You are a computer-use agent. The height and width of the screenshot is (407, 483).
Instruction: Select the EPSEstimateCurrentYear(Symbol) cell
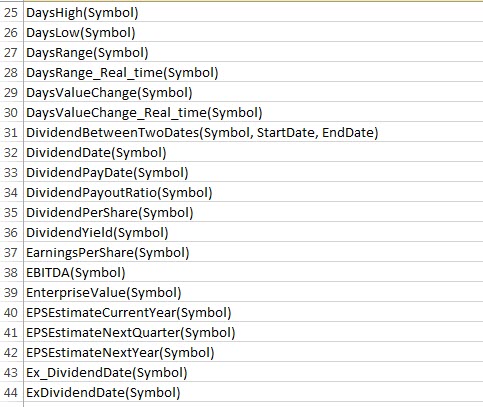(253, 312)
